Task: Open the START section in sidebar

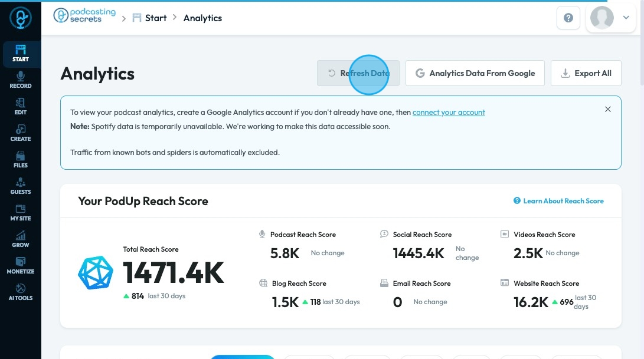Action: [21, 54]
